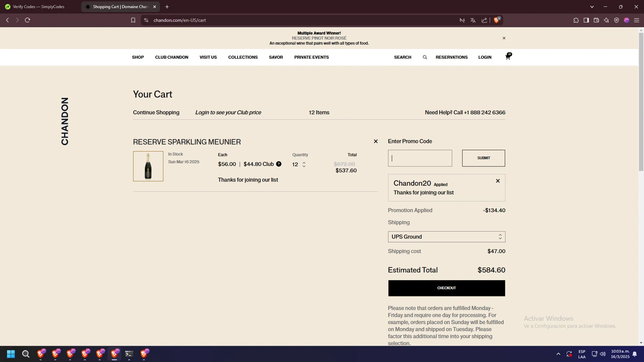
Task: Bookmark this page
Action: click(133, 20)
